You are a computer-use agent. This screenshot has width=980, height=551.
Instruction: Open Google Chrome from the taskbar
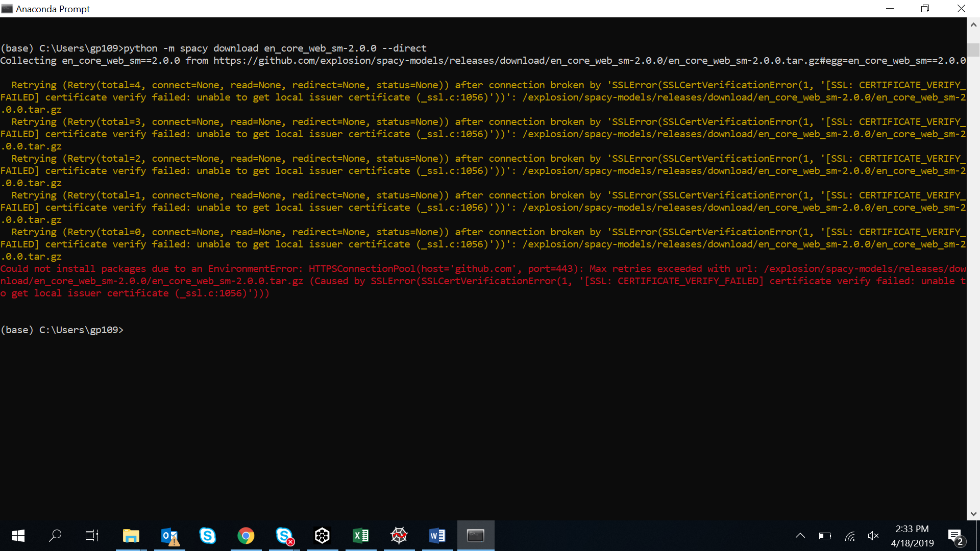point(246,536)
